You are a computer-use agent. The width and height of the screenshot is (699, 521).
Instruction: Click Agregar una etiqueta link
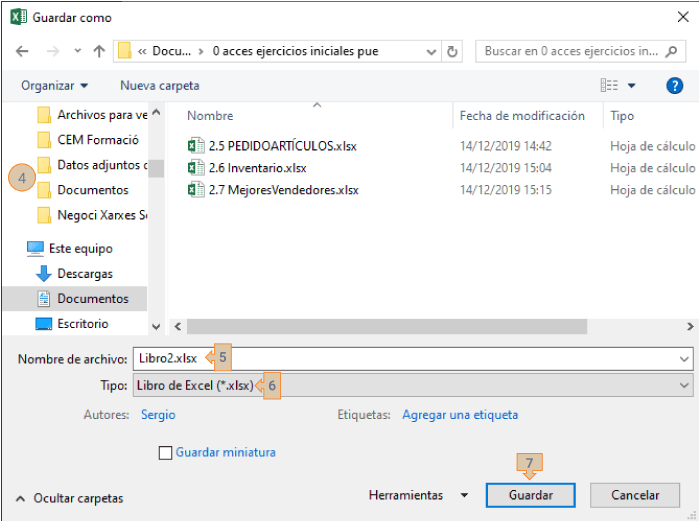point(460,415)
